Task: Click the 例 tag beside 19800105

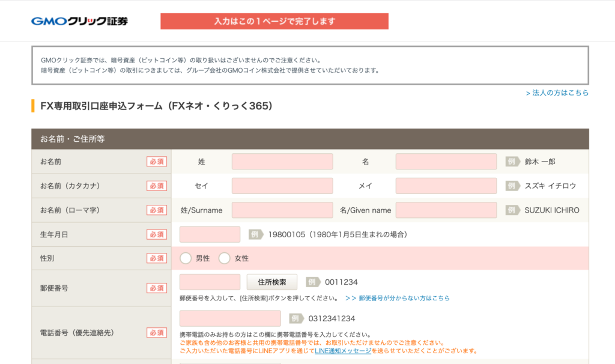Action: coord(256,235)
